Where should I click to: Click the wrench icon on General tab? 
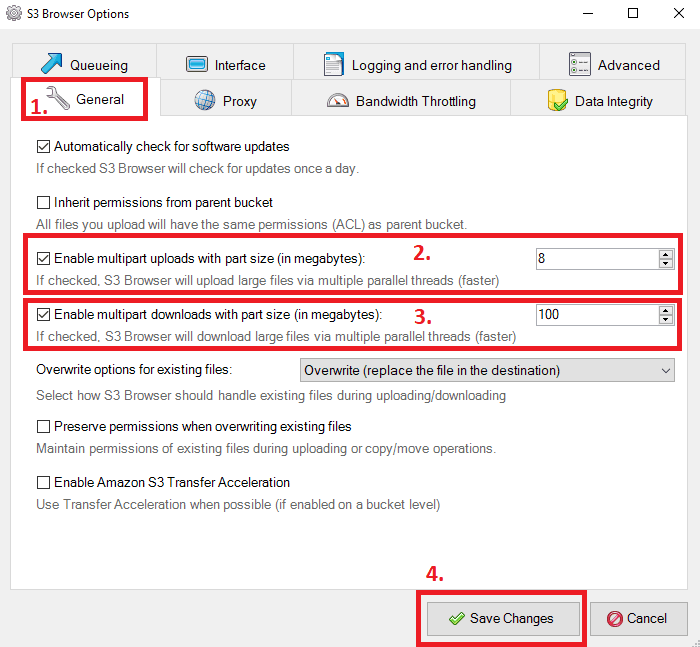point(58,98)
